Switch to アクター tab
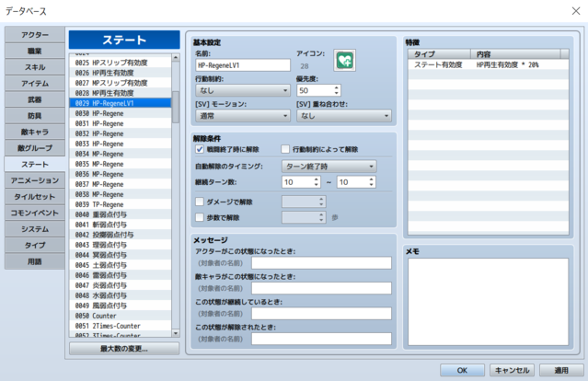 [x=34, y=34]
